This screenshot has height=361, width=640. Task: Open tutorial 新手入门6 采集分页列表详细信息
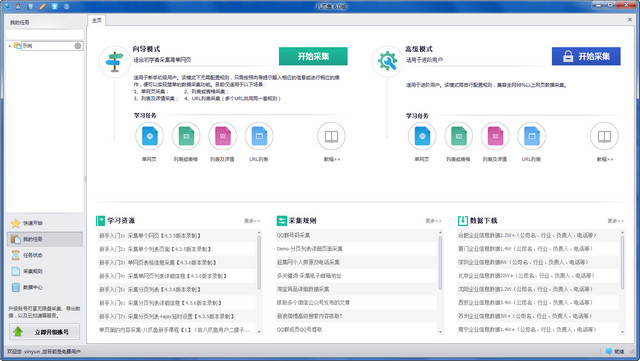point(160,303)
